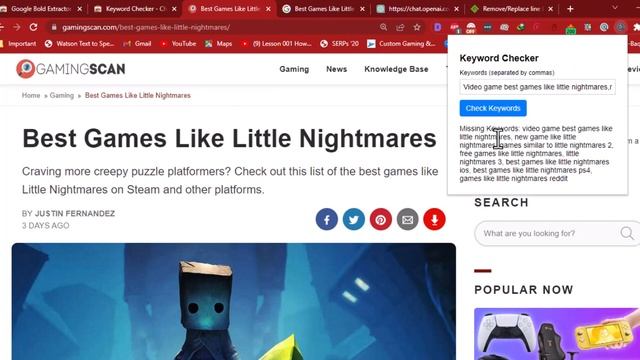Open the Custom Gaming bookmark
This screenshot has height=360, width=640.
point(401,44)
